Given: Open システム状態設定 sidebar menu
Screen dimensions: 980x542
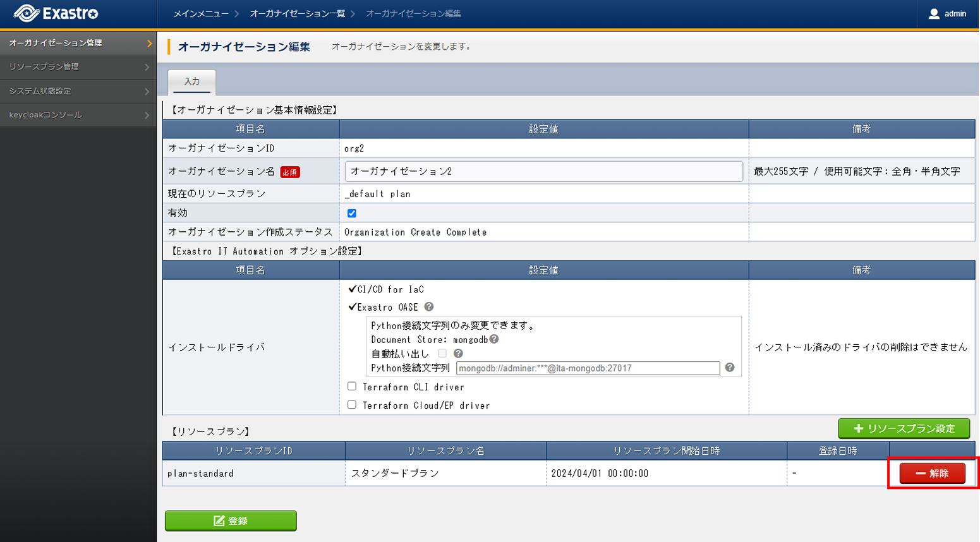Looking at the screenshot, I should tap(78, 91).
